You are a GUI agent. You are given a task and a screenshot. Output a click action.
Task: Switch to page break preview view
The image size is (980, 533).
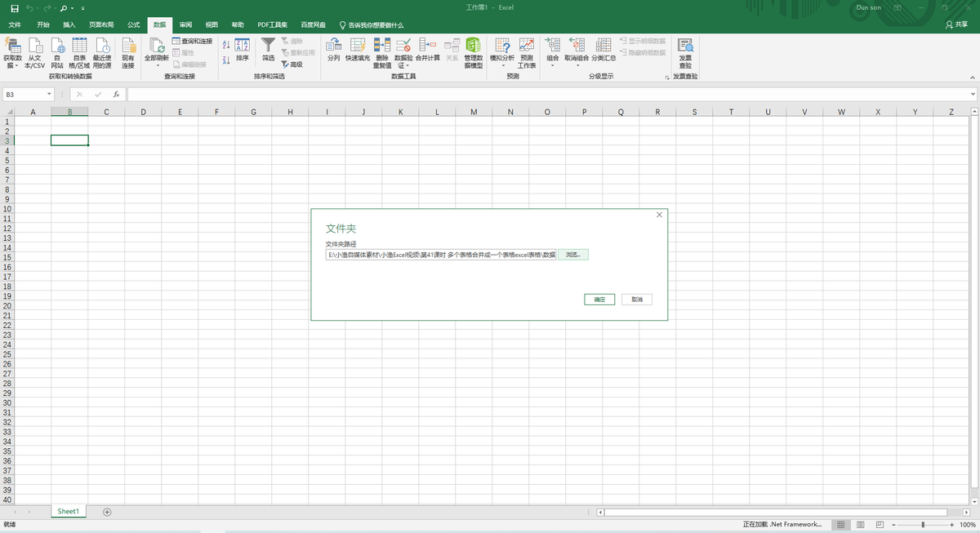[x=879, y=525]
